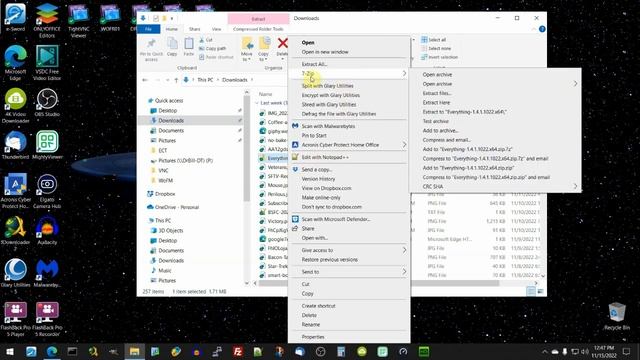
Task: Click the red Delete X in the ribbon
Action: click(282, 43)
